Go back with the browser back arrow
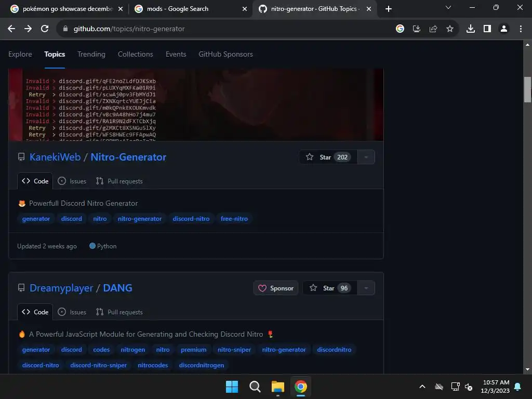 [11, 29]
